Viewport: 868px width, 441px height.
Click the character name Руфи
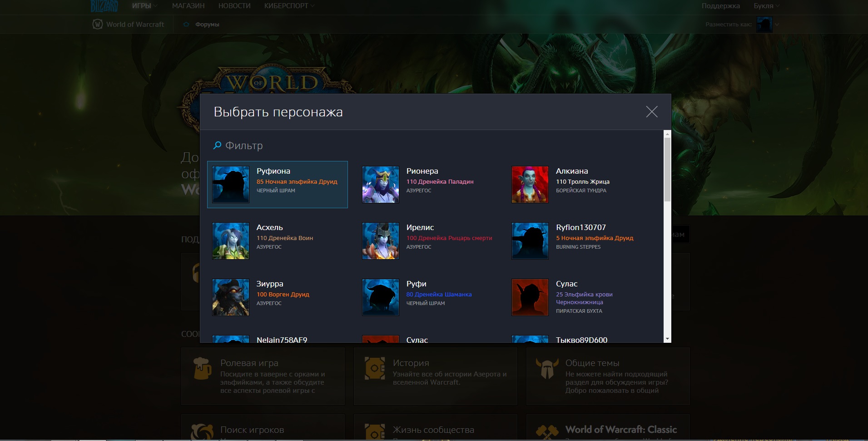(x=417, y=284)
